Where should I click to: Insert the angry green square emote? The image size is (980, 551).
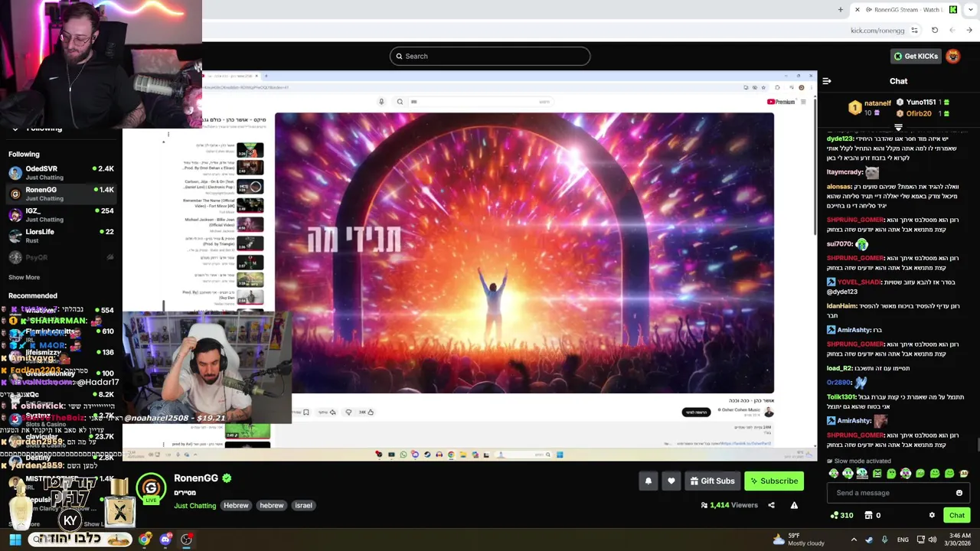[x=877, y=474]
